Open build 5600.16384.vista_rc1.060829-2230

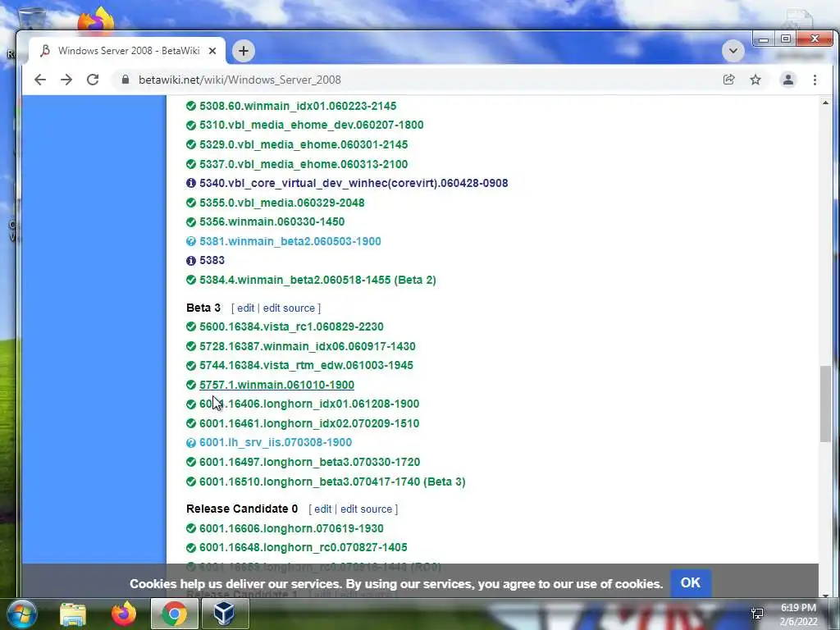(x=291, y=326)
